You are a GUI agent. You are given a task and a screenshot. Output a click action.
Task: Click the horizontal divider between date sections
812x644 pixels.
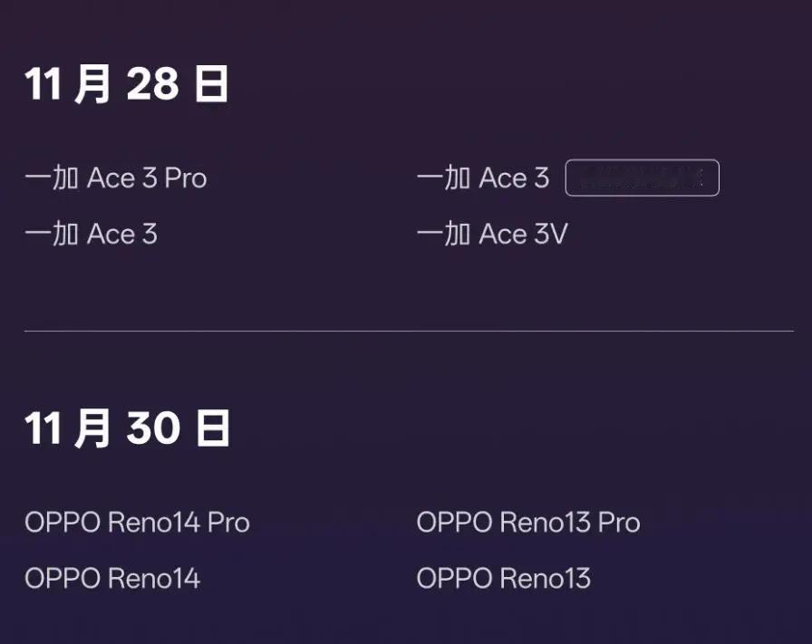click(x=408, y=332)
